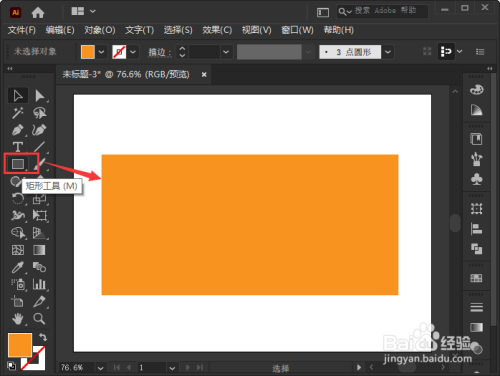Select the Zoom tool
The image size is (500, 376).
[39, 319]
